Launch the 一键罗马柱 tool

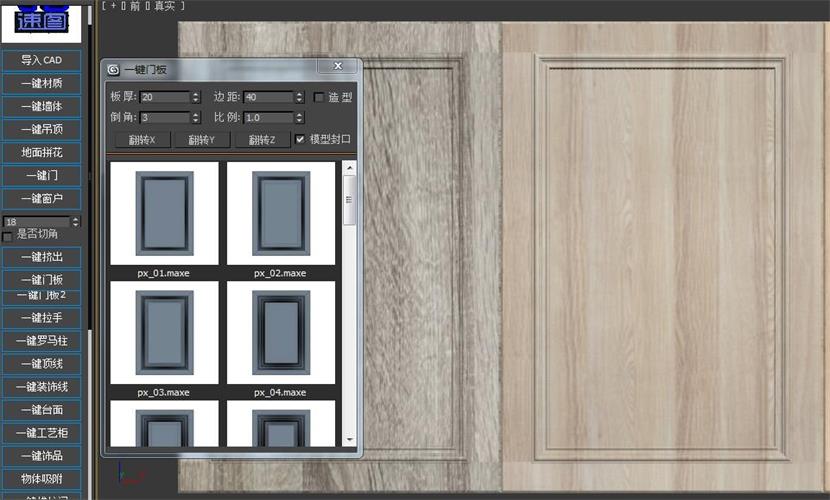click(x=41, y=341)
